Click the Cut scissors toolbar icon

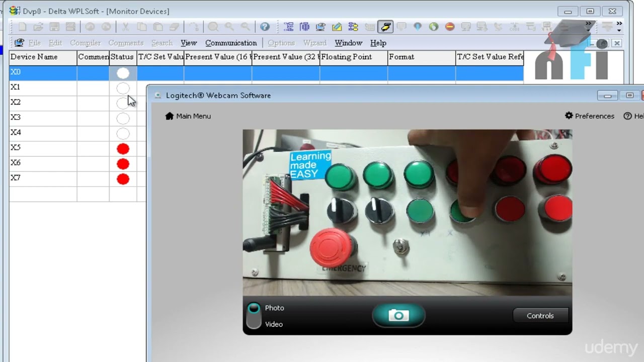(126, 27)
